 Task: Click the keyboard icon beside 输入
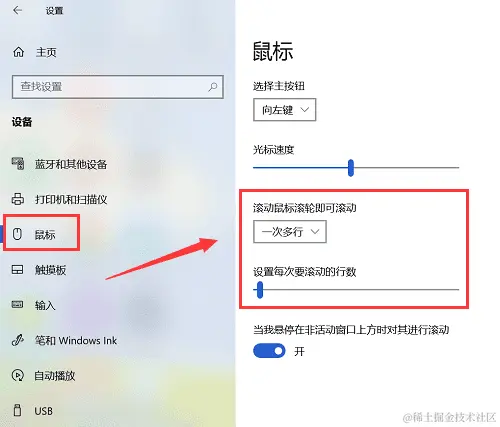coord(18,304)
